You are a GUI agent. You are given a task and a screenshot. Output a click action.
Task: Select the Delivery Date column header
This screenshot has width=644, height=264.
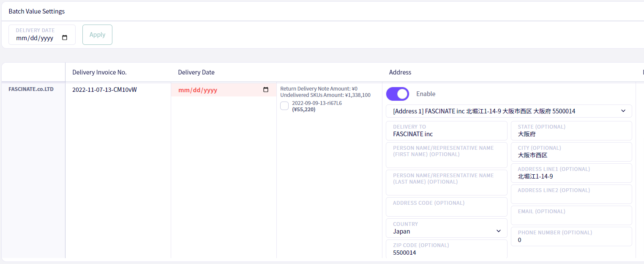(196, 72)
